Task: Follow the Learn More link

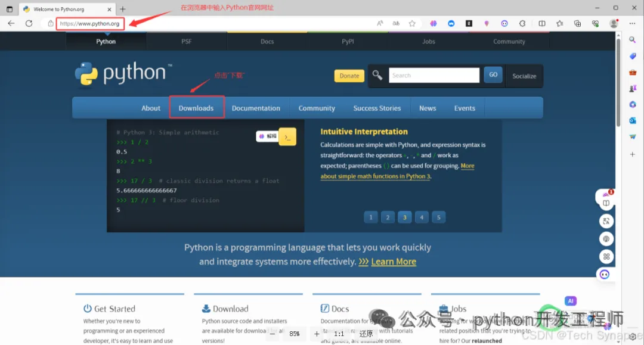Action: 394,262
